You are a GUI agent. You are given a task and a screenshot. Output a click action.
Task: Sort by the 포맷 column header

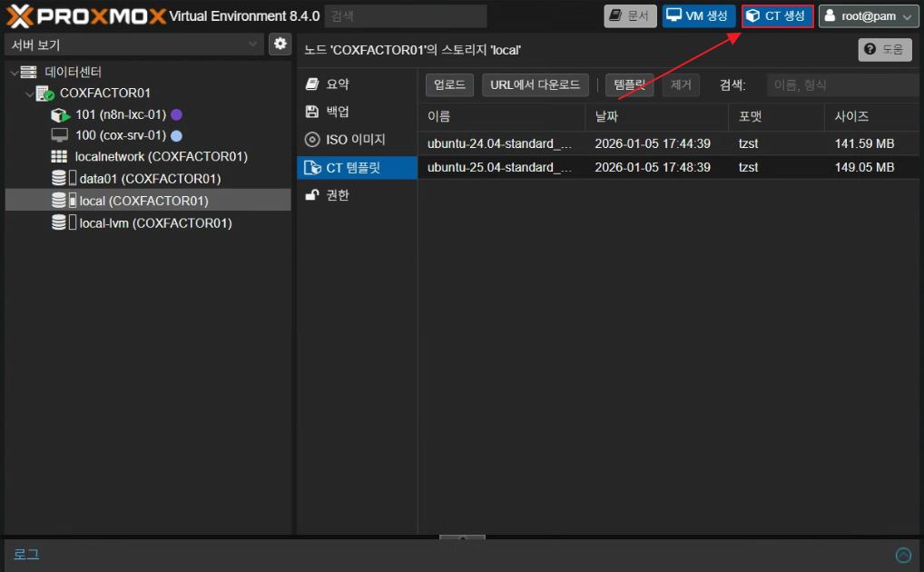[777, 116]
